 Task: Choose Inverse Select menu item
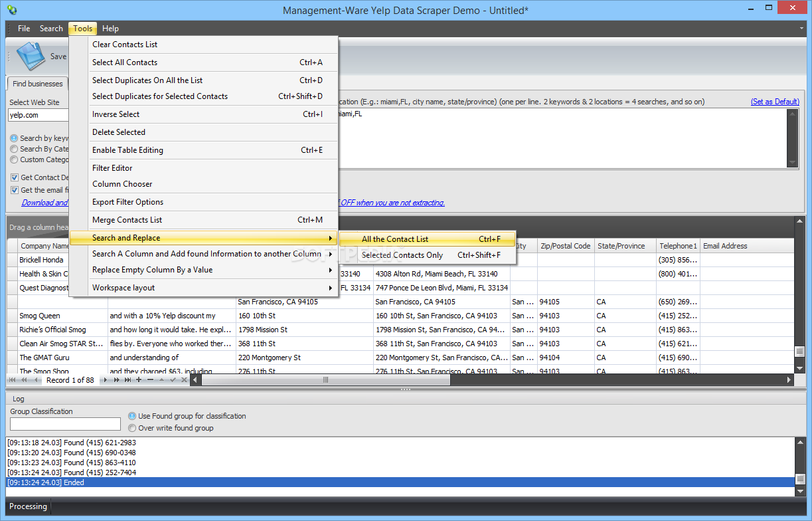[x=204, y=114]
